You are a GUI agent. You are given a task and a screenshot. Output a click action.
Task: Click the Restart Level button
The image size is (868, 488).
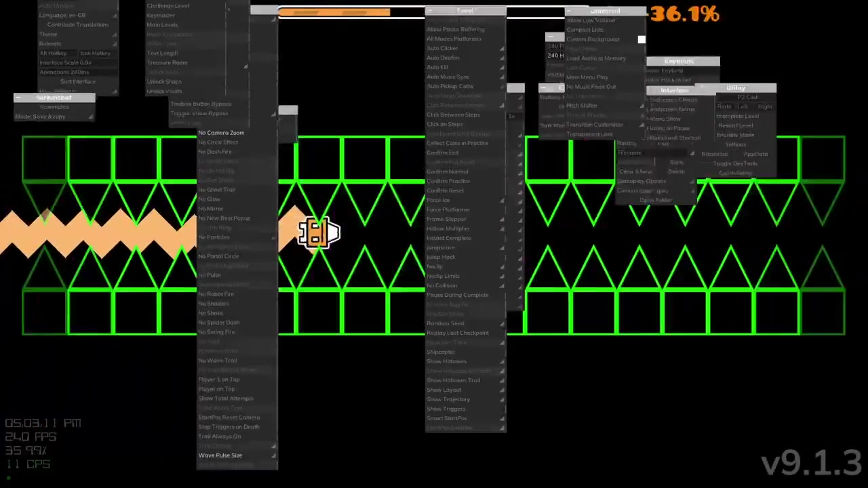(736, 125)
